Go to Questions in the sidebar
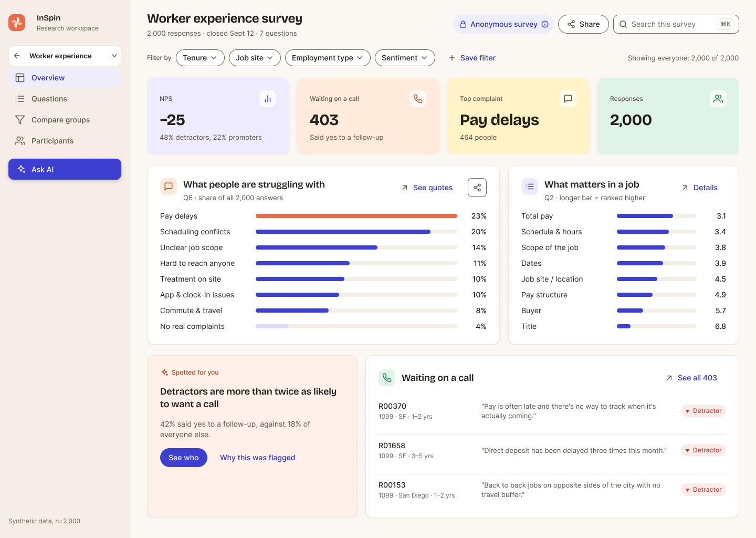 65,99
